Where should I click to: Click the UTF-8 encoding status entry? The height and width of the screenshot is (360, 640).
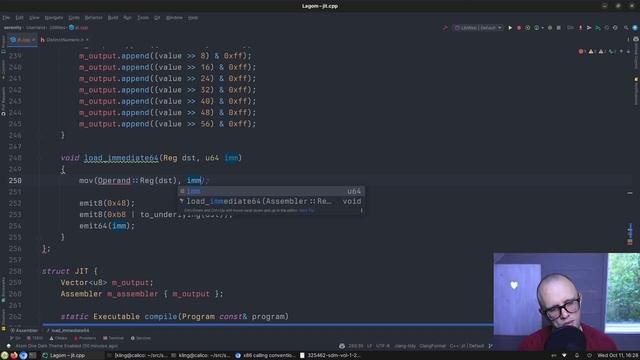click(382, 346)
